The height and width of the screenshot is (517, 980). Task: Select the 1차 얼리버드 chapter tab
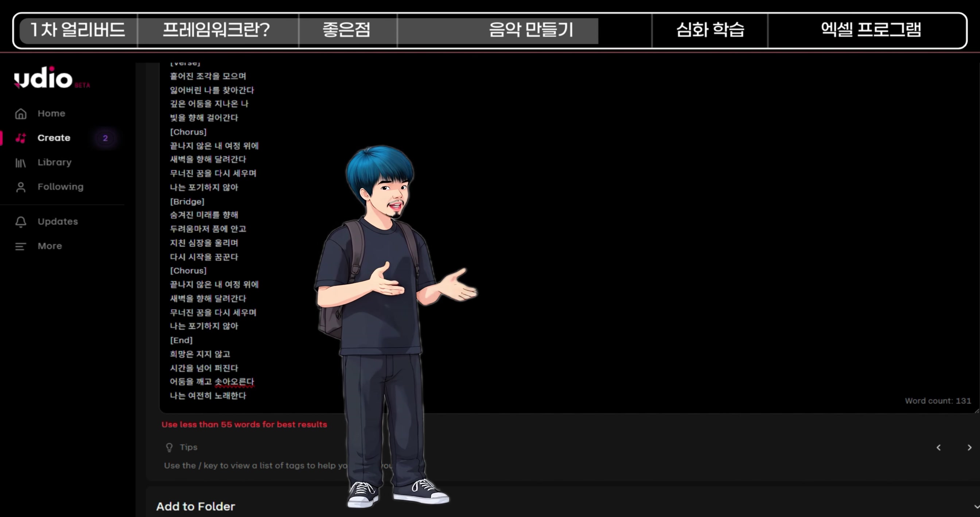78,30
